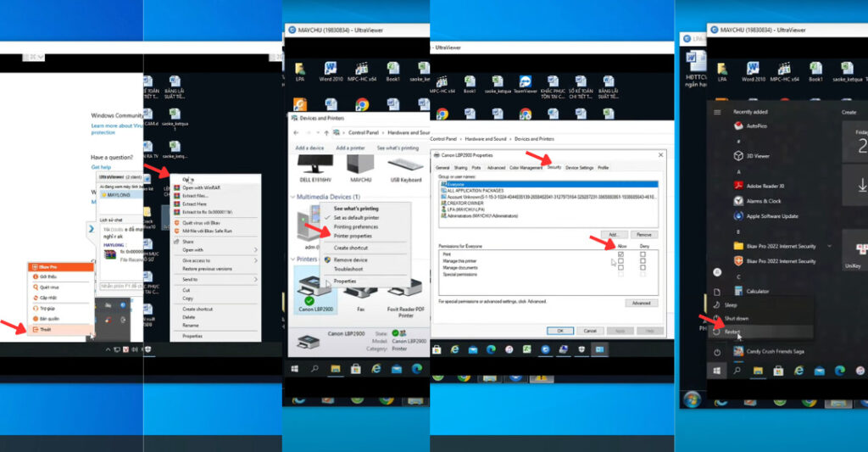The width and height of the screenshot is (868, 452).
Task: Open 3D Viewer from the Start menu
Action: pyautogui.click(x=751, y=156)
